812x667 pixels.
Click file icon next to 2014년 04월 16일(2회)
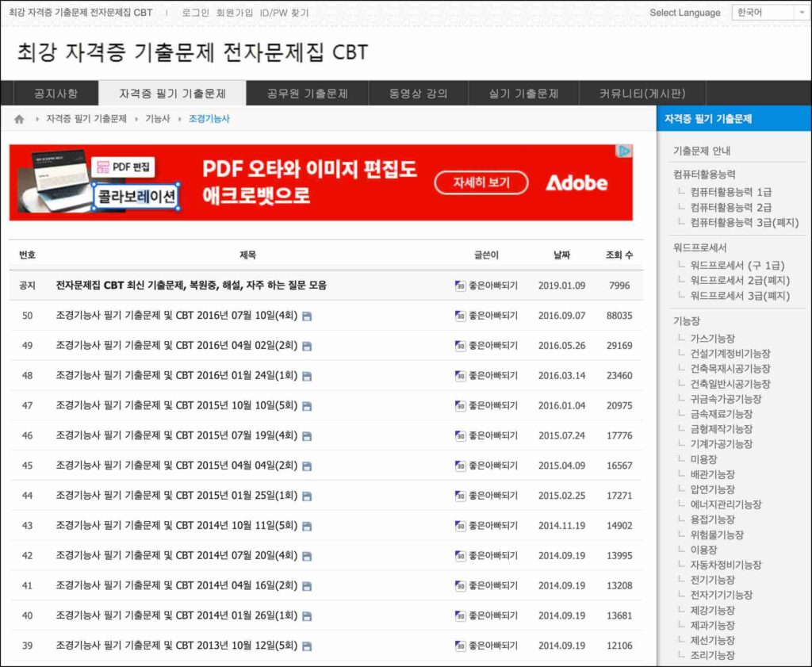[x=307, y=586]
